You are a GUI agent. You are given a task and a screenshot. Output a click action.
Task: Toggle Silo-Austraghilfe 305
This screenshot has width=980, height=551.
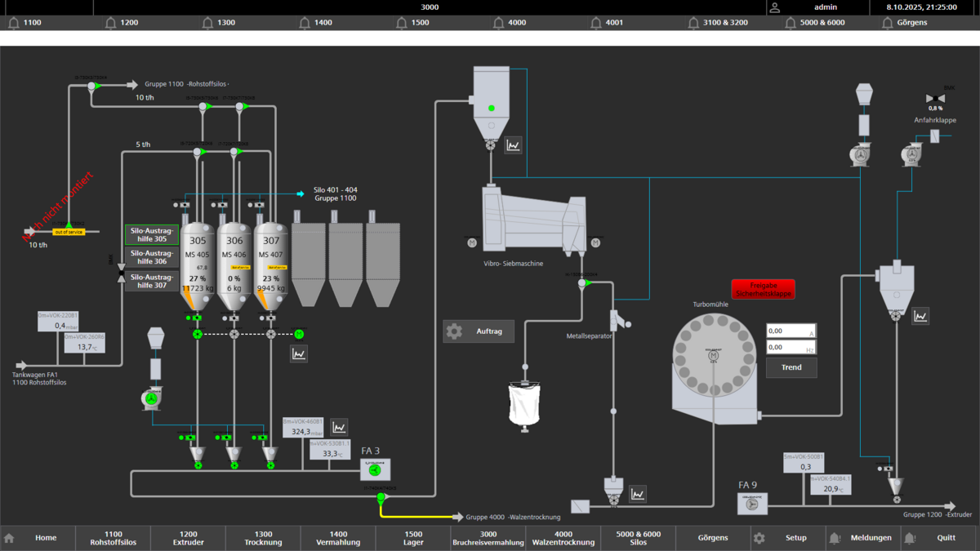point(151,235)
